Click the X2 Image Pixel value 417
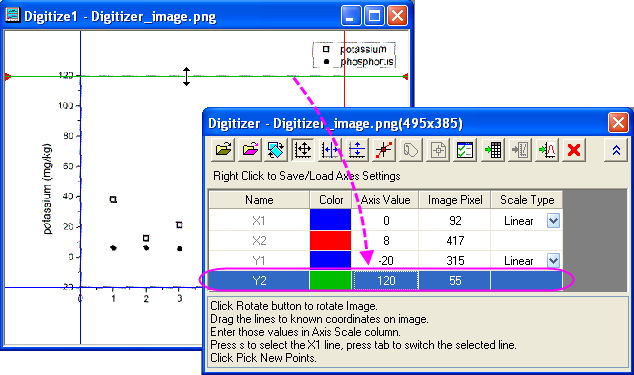This screenshot has height=375, width=634. 455,240
